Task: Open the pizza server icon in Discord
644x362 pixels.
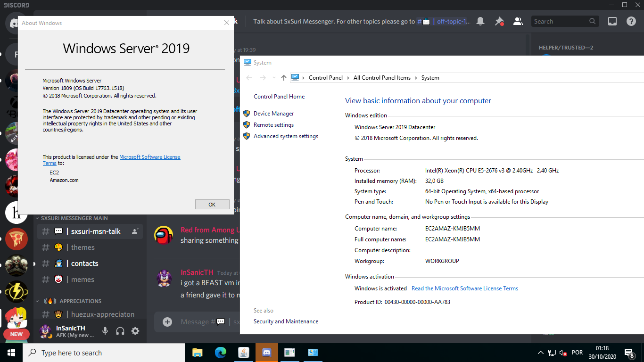Action: click(x=17, y=239)
